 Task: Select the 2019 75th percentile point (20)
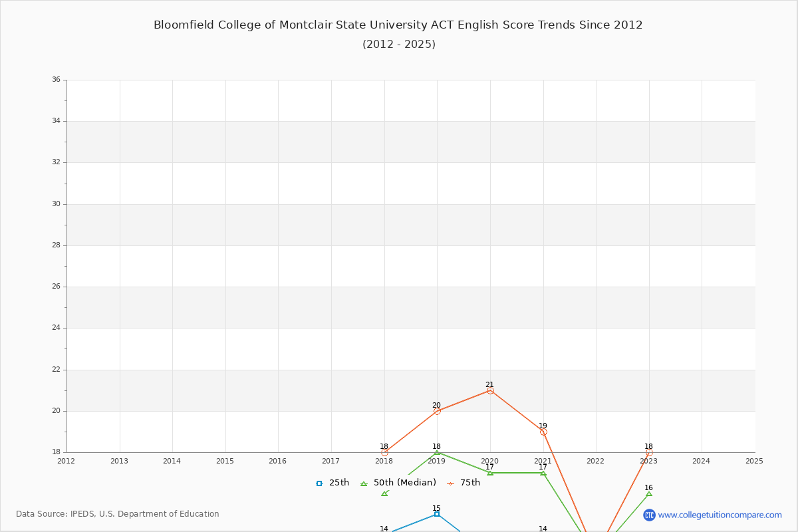(x=437, y=411)
